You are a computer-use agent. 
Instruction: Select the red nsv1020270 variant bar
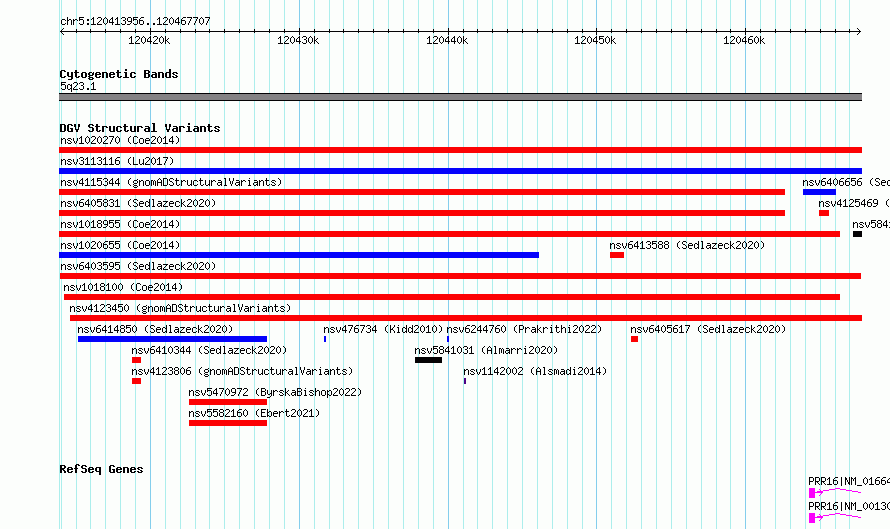coord(460,150)
